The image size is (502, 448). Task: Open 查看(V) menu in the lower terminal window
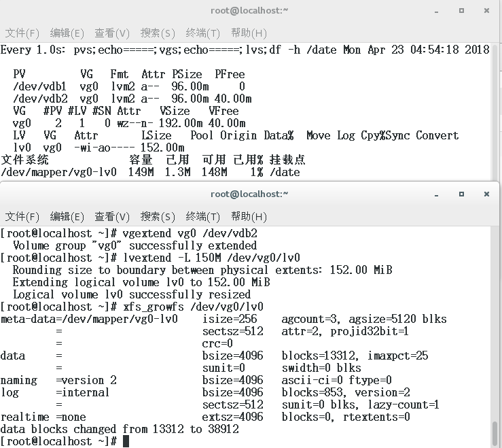112,217
